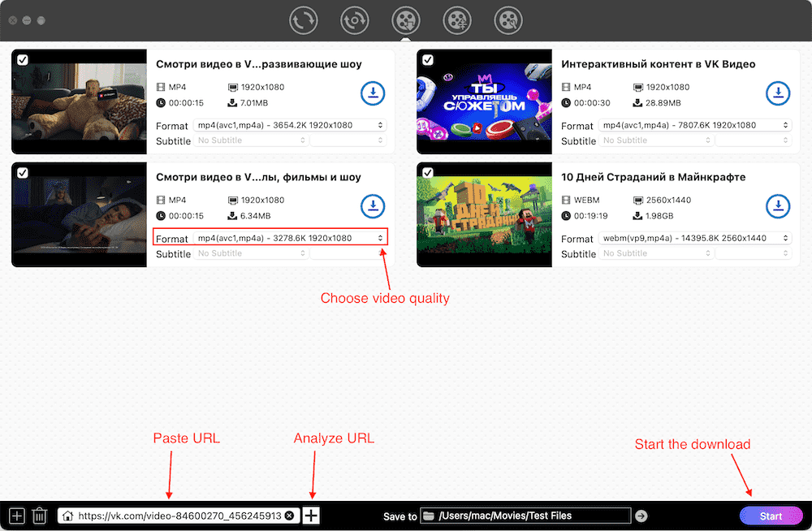The image size is (812, 531).
Task: Click the clear X inside the URL field
Action: (290, 515)
